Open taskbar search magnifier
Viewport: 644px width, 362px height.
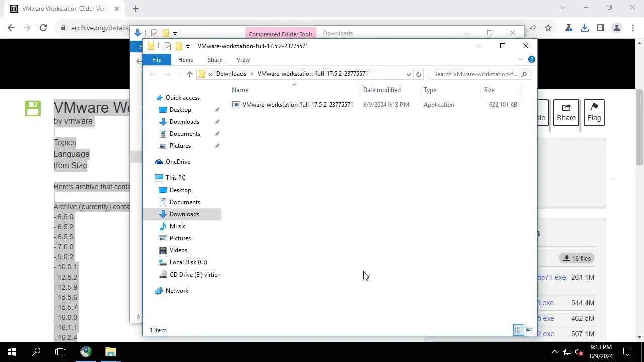coord(36,352)
